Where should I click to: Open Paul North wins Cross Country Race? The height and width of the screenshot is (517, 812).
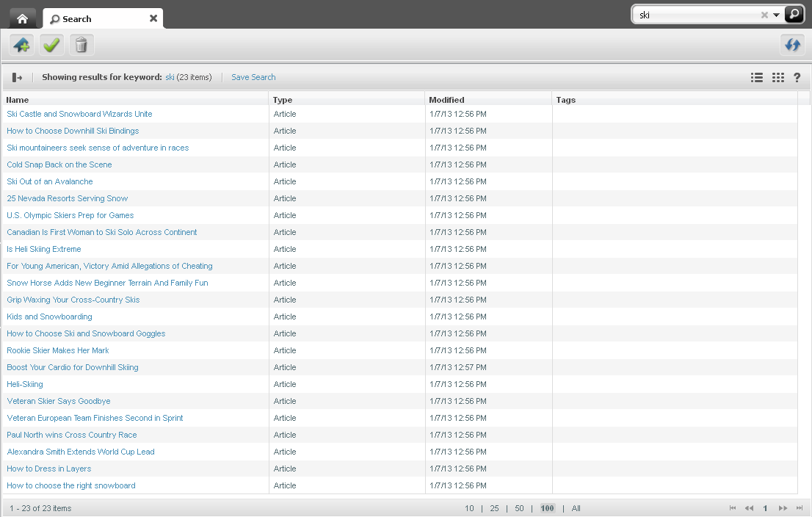72,435
